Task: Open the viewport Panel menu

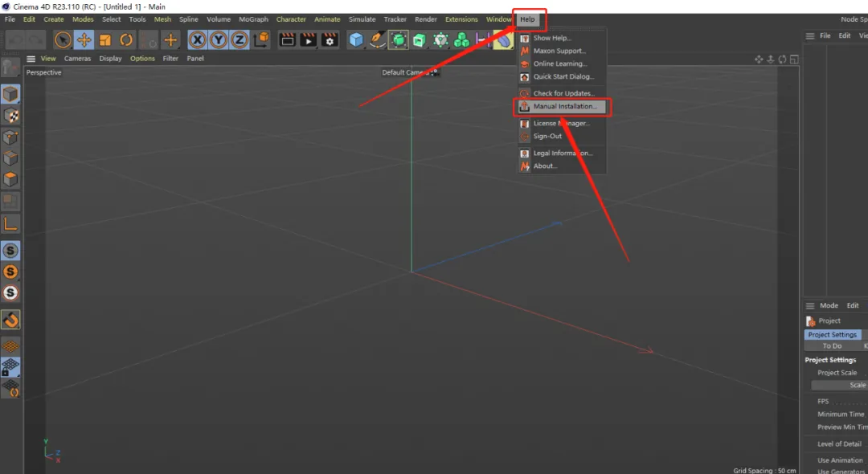Action: pos(194,59)
